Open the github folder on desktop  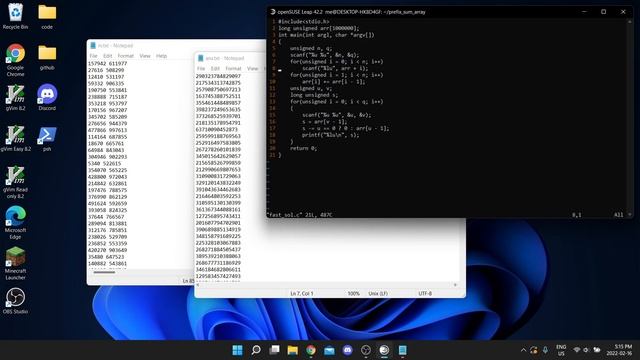47,57
